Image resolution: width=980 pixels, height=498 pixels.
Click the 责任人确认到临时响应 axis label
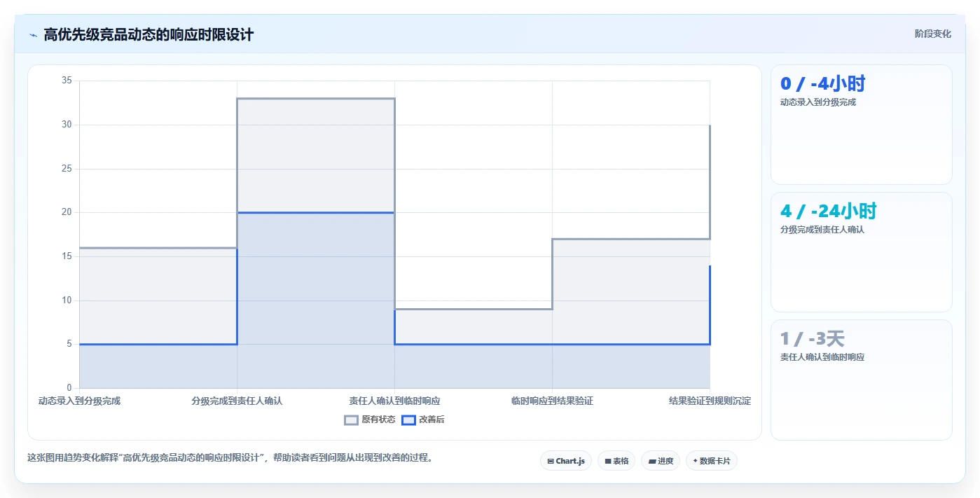pyautogui.click(x=394, y=401)
